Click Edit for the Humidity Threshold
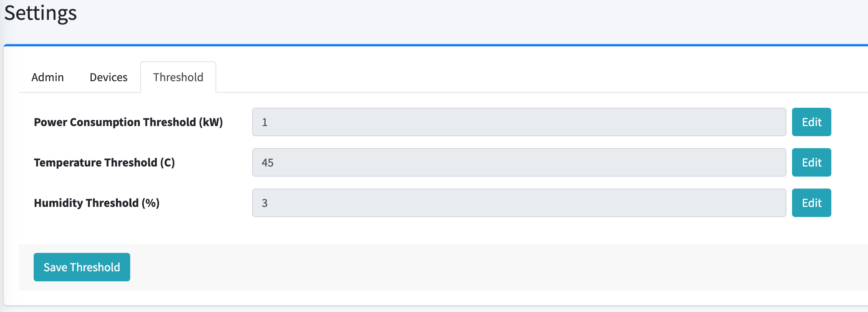Viewport: 868px width, 312px height. 812,203
